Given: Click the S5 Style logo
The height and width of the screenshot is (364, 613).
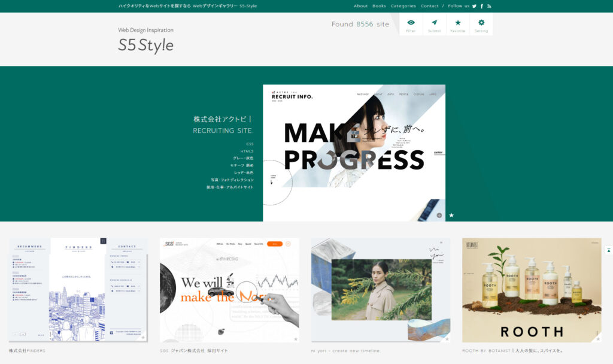Looking at the screenshot, I should (x=145, y=45).
